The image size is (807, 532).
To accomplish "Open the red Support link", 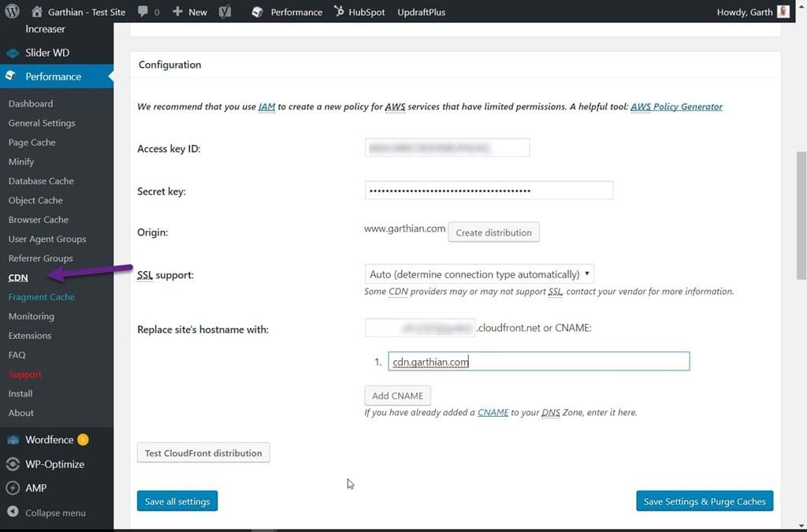I will 25,374.
